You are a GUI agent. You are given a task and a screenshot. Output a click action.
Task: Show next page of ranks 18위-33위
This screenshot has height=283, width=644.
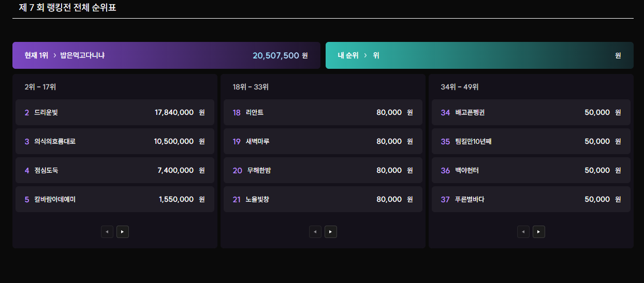click(331, 232)
